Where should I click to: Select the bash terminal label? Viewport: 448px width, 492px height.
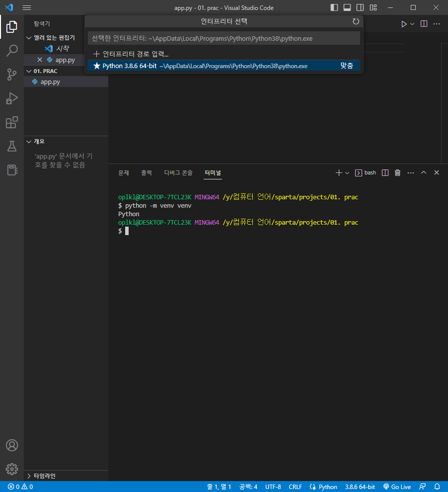coord(366,172)
